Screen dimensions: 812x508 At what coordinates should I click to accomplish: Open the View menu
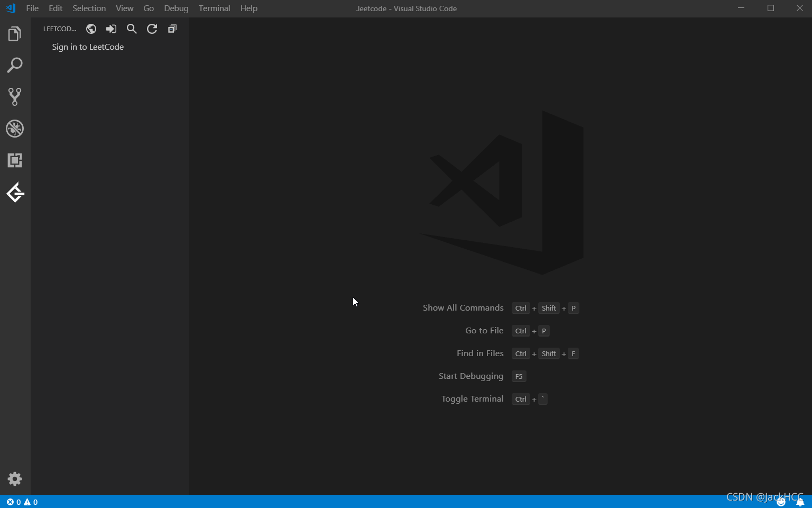click(x=125, y=8)
